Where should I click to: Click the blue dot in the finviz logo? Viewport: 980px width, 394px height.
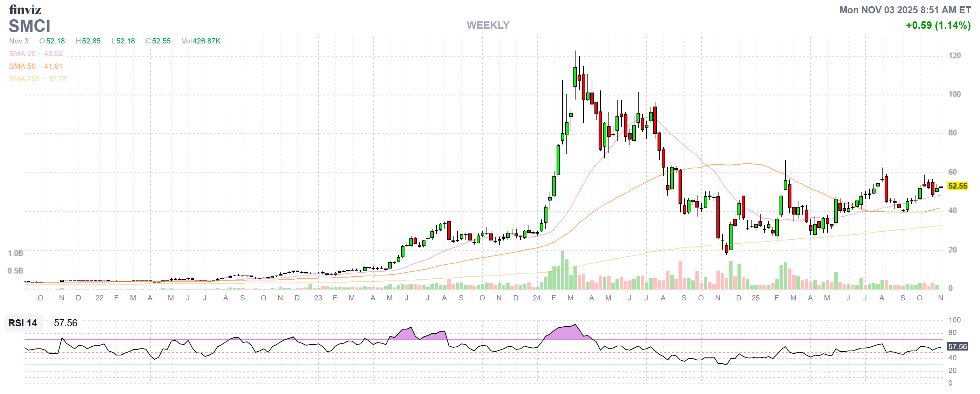pyautogui.click(x=32, y=6)
